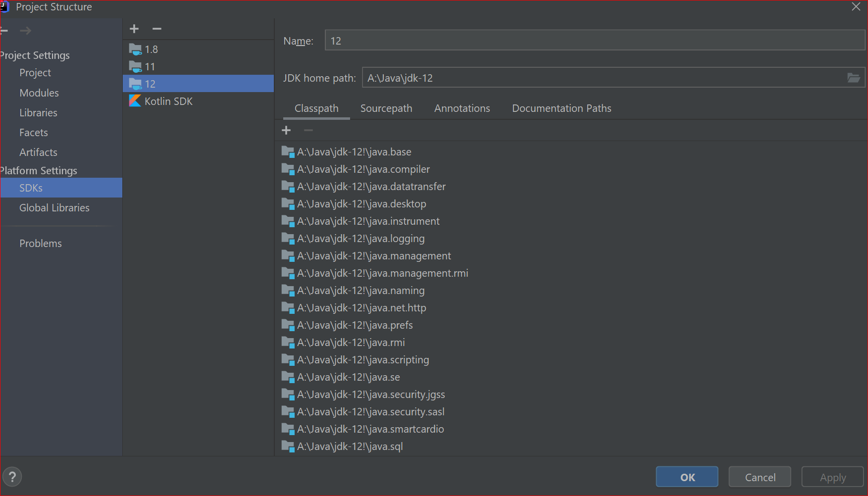Image resolution: width=868 pixels, height=496 pixels.
Task: Open SDKs platform settings
Action: point(61,188)
